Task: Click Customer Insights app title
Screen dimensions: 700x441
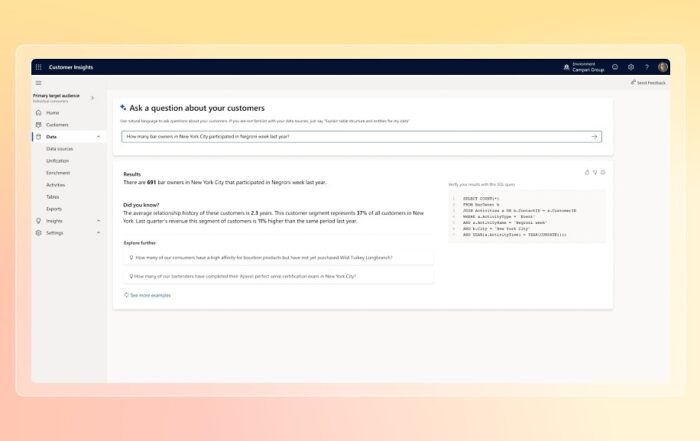Action: [71, 67]
